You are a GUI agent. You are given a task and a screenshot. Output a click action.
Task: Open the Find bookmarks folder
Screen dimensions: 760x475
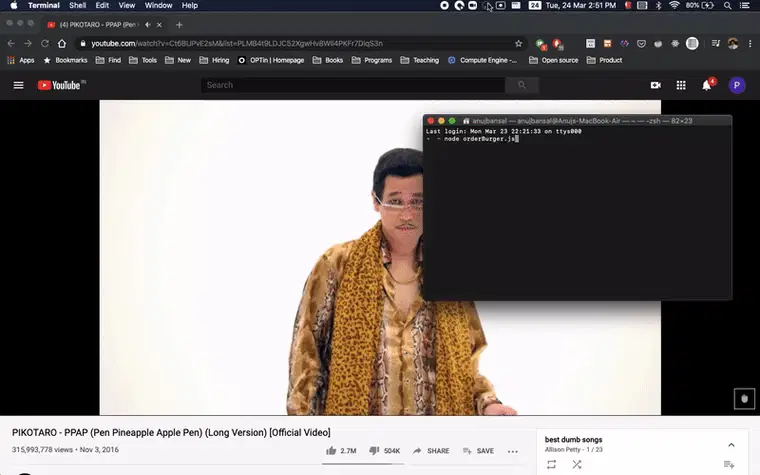pos(108,60)
